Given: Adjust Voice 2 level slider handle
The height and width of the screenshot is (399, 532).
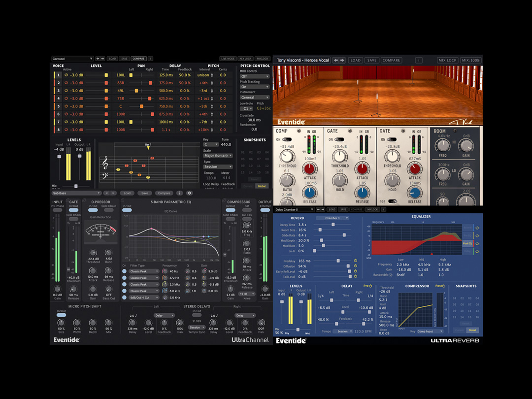Looking at the screenshot, I should click(106, 83).
